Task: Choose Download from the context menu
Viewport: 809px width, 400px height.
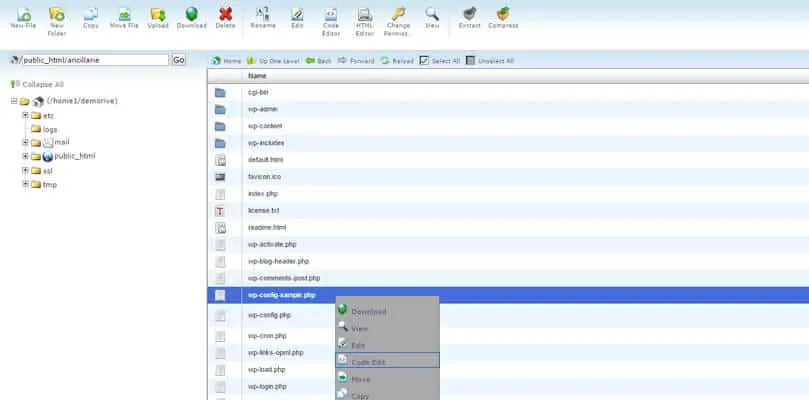Action: click(387, 311)
